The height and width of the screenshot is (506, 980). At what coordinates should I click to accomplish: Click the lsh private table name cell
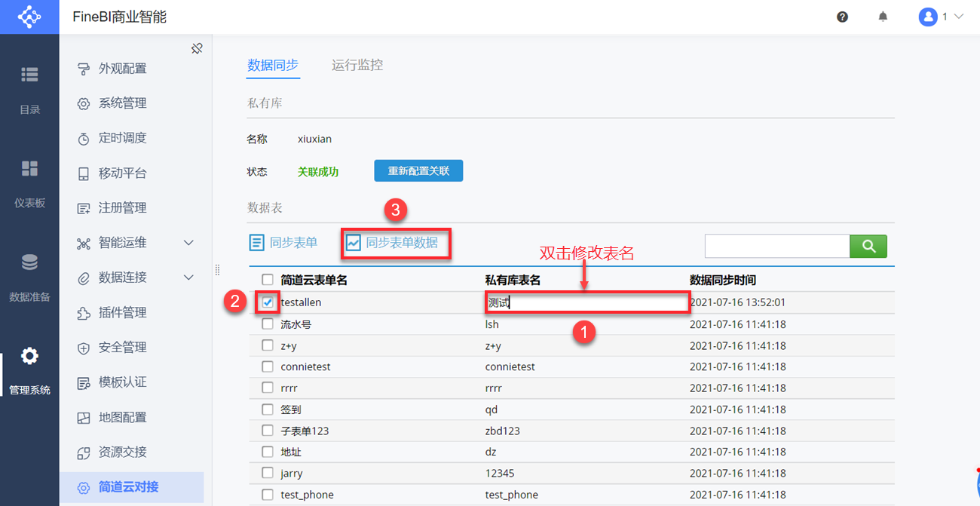[x=492, y=324]
